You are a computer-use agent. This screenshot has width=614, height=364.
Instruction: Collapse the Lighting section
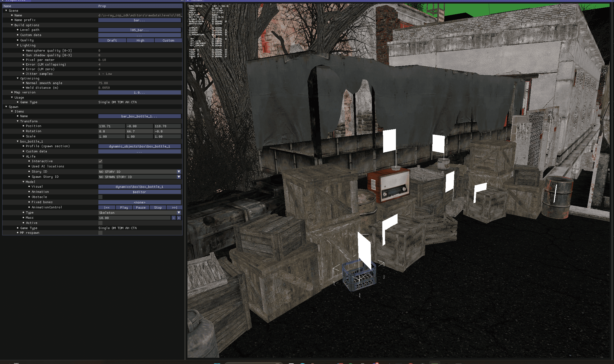pyautogui.click(x=18, y=45)
